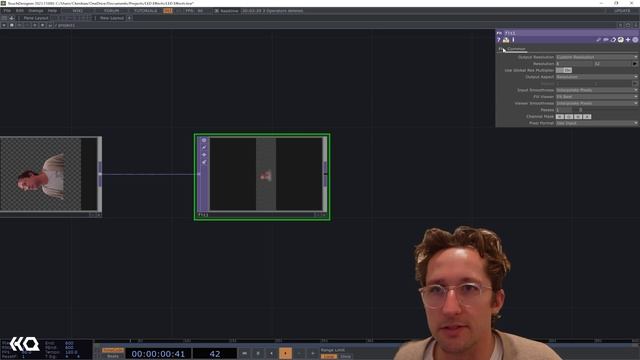Open the Edit menu

click(x=20, y=11)
